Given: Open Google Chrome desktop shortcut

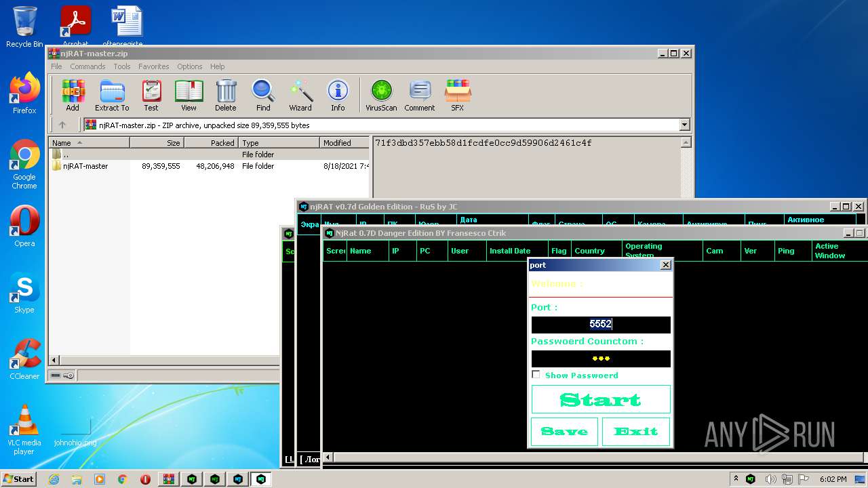Looking at the screenshot, I should tap(24, 164).
